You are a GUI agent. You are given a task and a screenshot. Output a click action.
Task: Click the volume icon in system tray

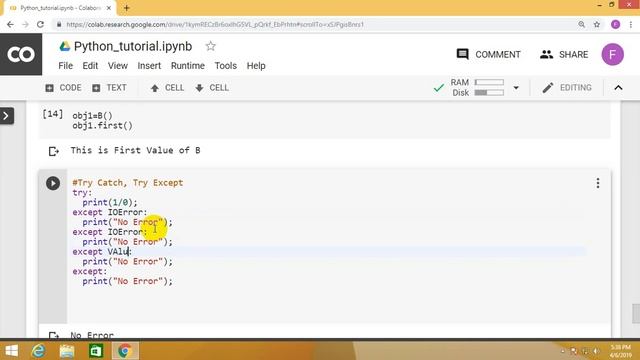(x=596, y=351)
